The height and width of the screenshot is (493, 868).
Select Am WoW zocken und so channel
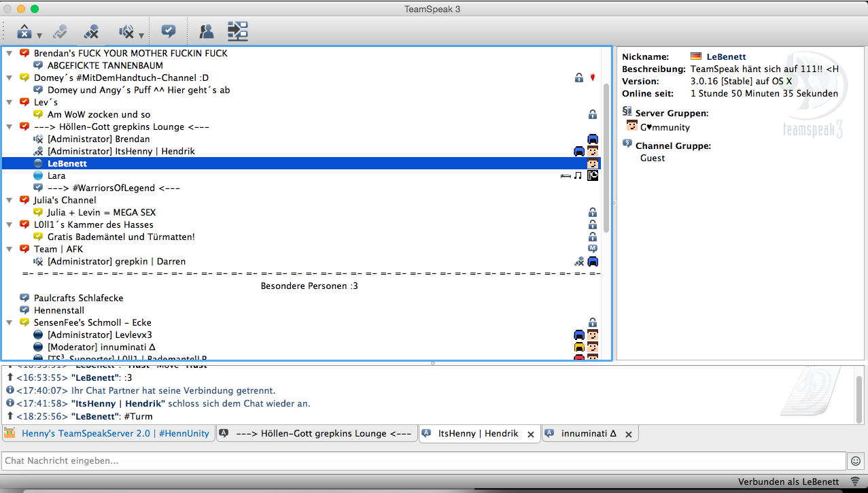coord(99,114)
